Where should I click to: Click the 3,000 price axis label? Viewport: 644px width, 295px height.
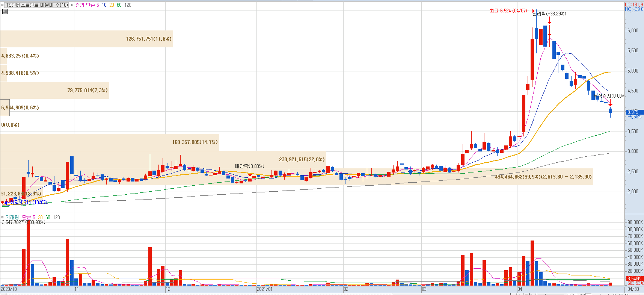point(633,151)
